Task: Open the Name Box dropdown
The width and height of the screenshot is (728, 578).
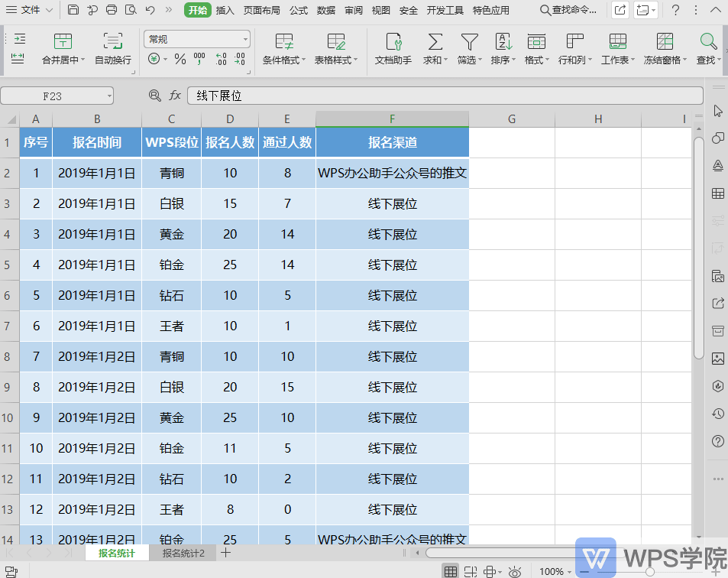Action: (x=109, y=96)
